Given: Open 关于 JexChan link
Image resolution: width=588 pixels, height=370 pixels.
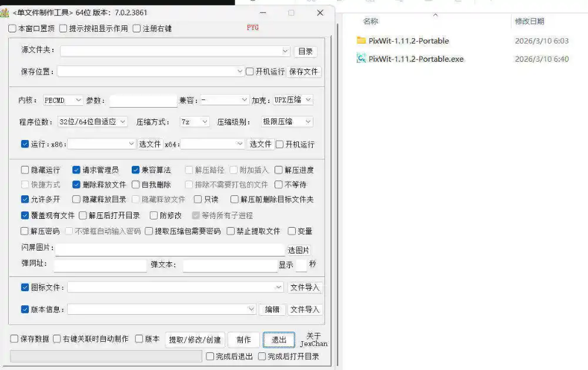Looking at the screenshot, I should pos(314,339).
